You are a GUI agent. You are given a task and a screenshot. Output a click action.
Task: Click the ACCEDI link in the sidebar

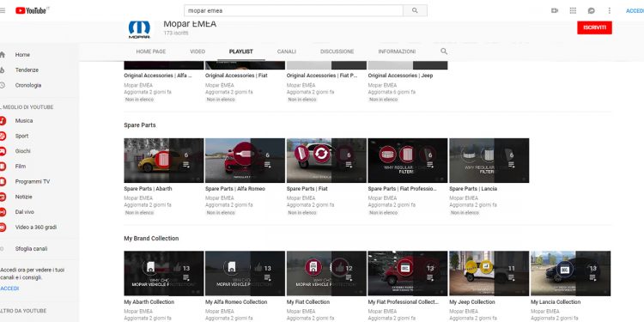click(x=9, y=289)
